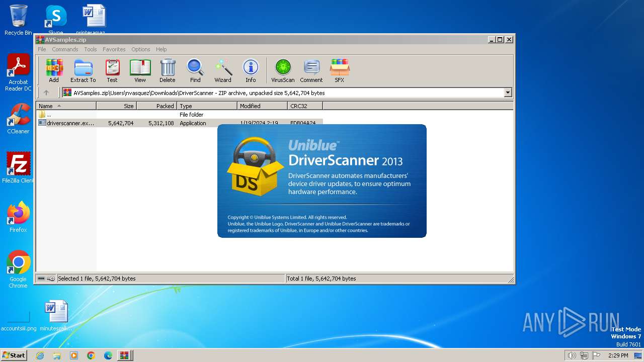Click the Windows Explorer taskbar folder icon
This screenshot has height=362, width=644.
[x=57, y=355]
